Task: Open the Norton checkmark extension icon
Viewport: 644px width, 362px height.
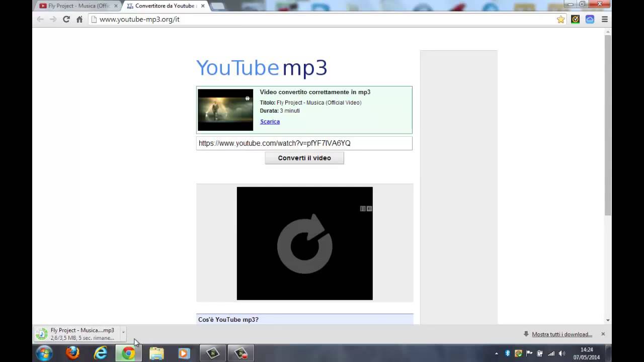Action: click(576, 19)
